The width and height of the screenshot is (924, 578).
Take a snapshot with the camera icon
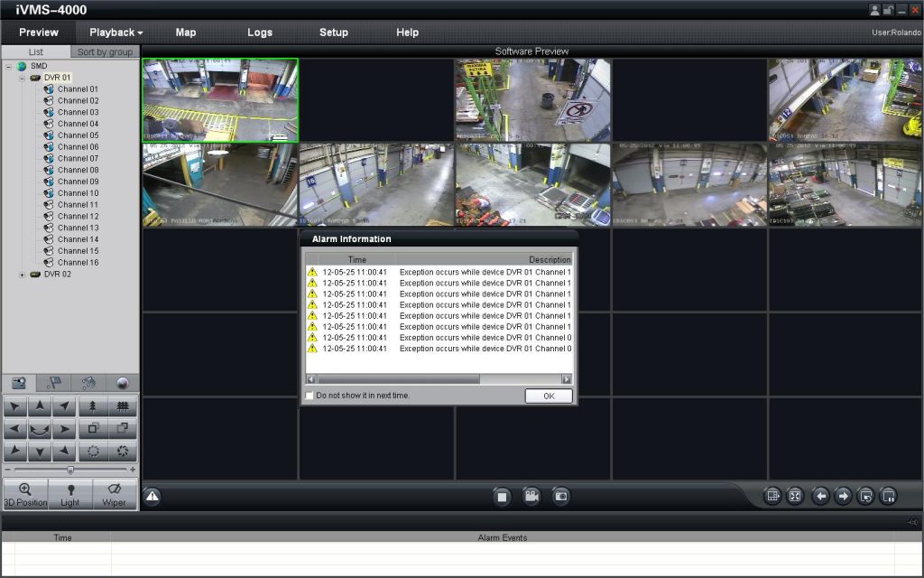[560, 496]
